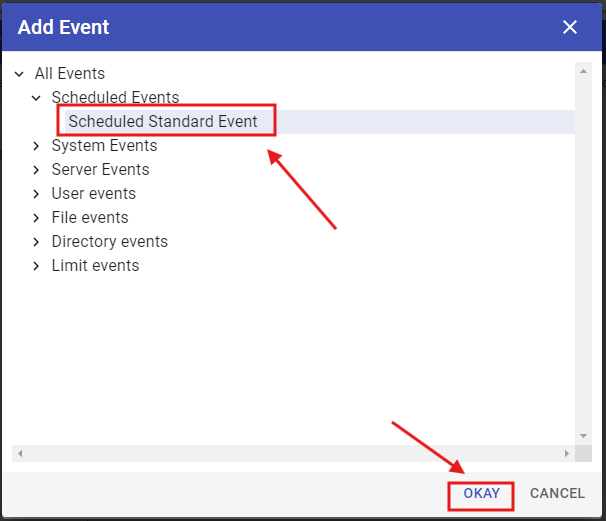The height and width of the screenshot is (521, 606).
Task: Click the horizontal scrollbar left arrow
Action: (x=18, y=453)
